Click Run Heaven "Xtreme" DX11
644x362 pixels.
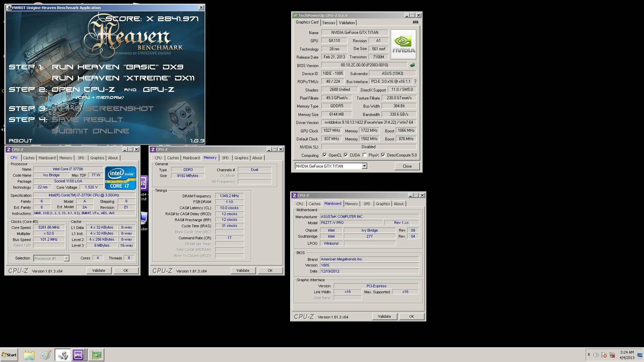[x=123, y=78]
